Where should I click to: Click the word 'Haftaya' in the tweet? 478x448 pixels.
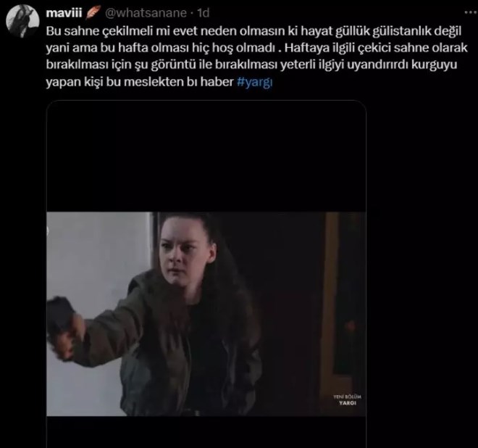(x=304, y=48)
